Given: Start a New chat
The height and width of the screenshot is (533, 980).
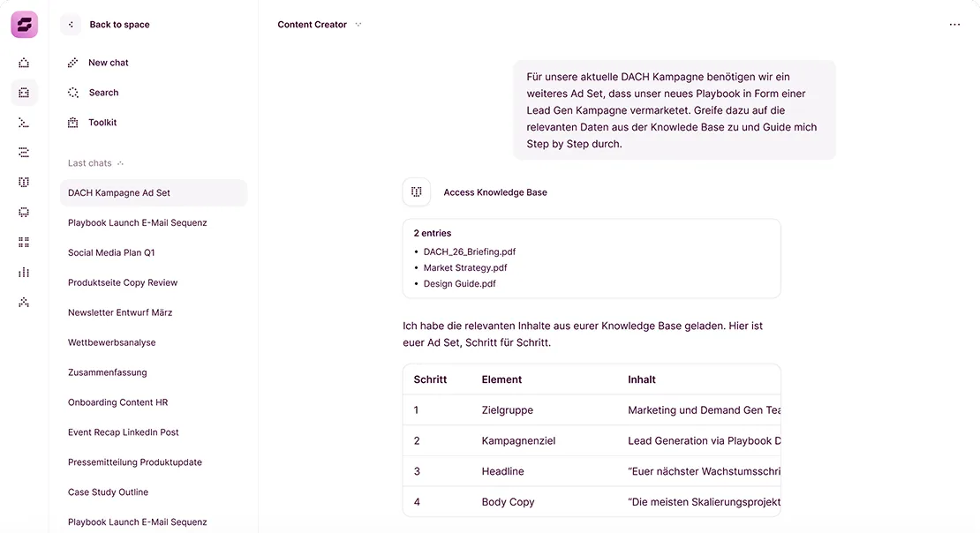Looking at the screenshot, I should click(108, 63).
